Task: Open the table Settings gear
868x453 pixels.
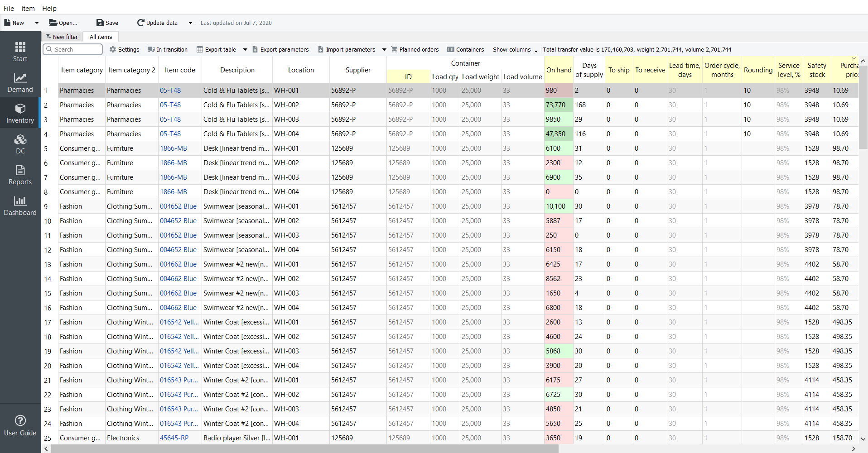Action: point(125,50)
